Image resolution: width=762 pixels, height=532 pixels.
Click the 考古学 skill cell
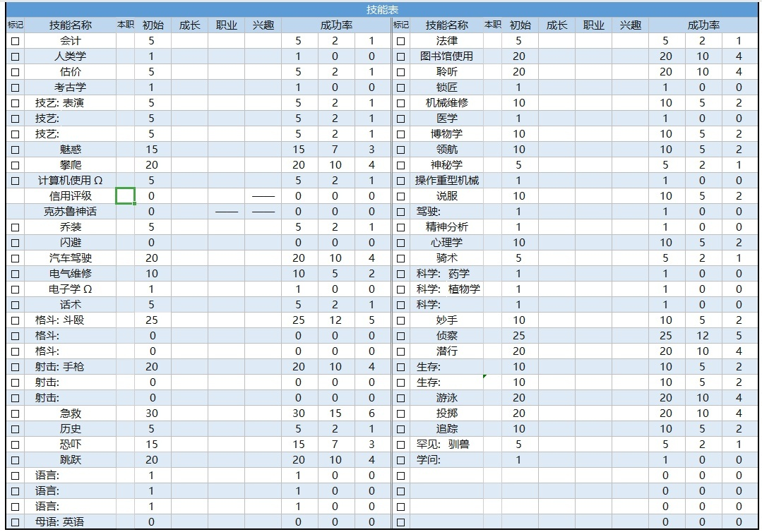[x=71, y=87]
